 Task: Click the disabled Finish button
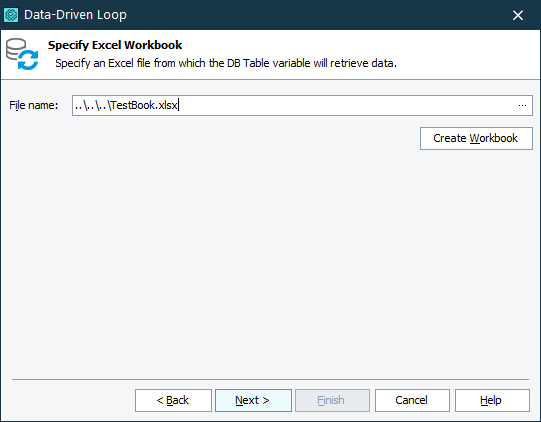pos(332,400)
